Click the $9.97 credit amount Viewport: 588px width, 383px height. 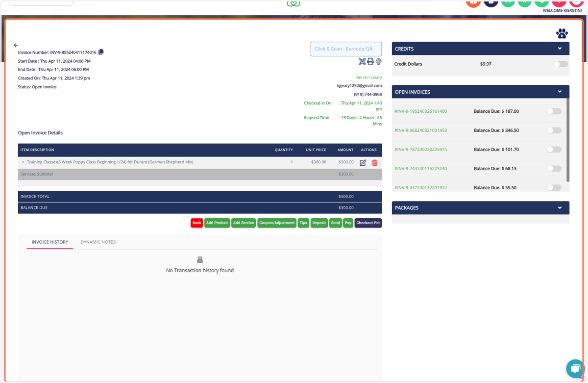click(x=486, y=64)
